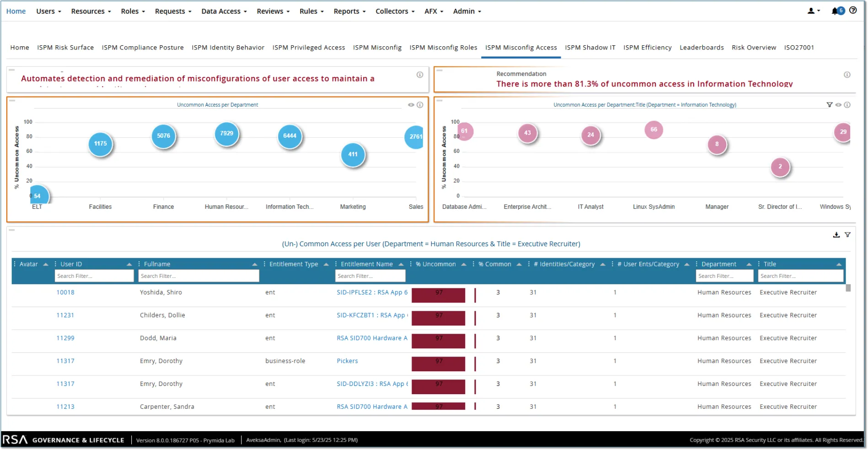Click the Fullname search filter field
The width and height of the screenshot is (868, 450).
point(198,276)
